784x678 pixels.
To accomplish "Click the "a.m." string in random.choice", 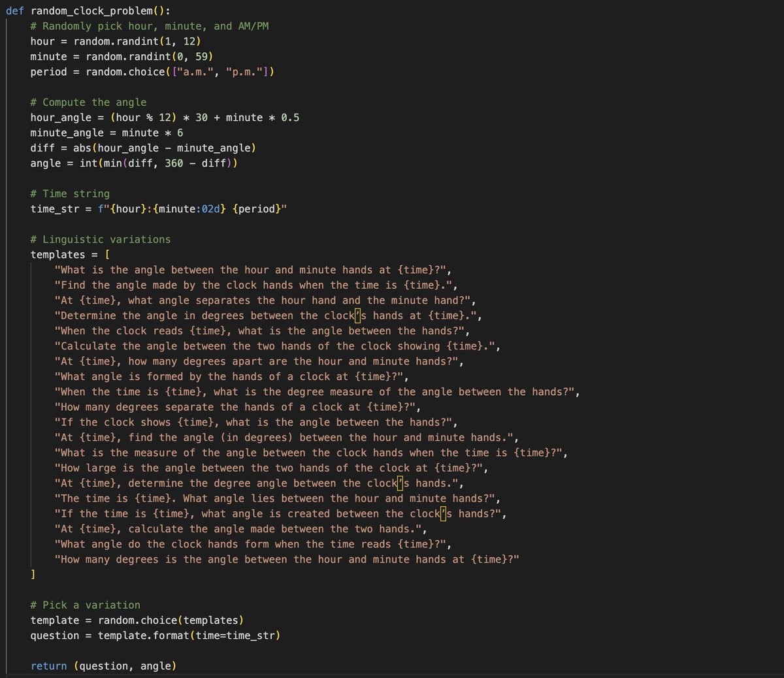I will pyautogui.click(x=196, y=72).
